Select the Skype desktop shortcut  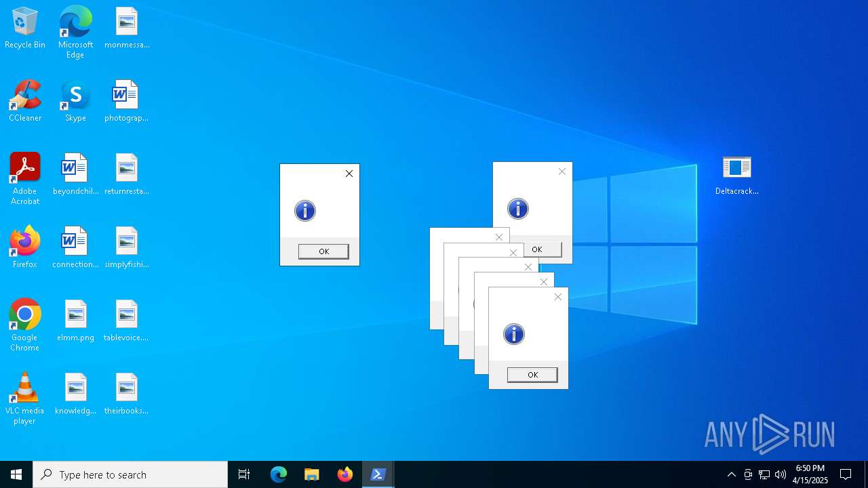coord(75,102)
